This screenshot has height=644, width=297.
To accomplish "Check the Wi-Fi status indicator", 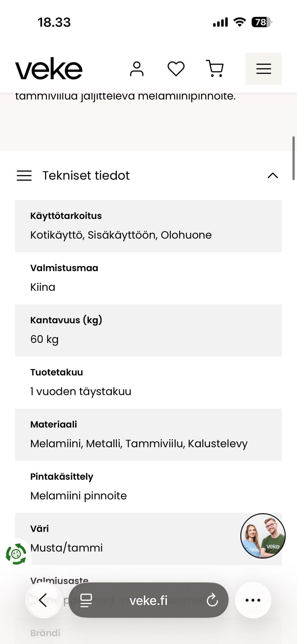I will point(239,22).
